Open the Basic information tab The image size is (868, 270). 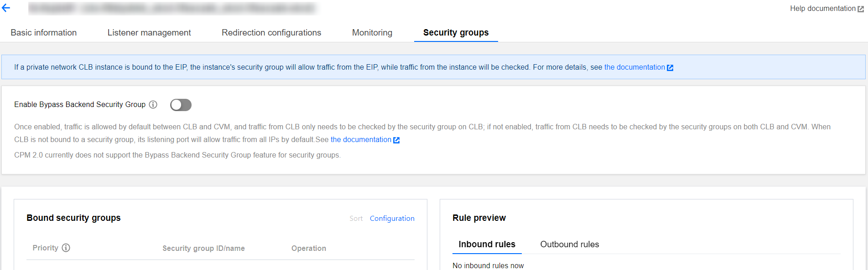(x=44, y=33)
